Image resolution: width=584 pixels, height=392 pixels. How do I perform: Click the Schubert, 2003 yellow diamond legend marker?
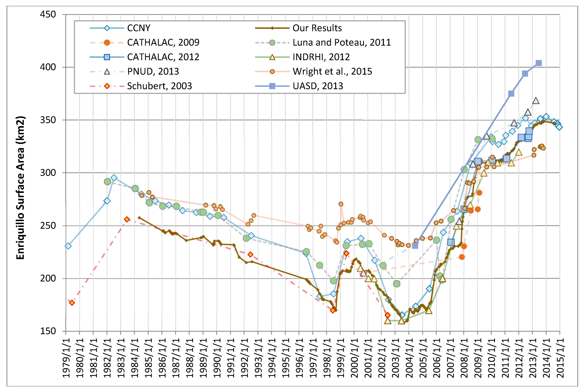point(107,86)
